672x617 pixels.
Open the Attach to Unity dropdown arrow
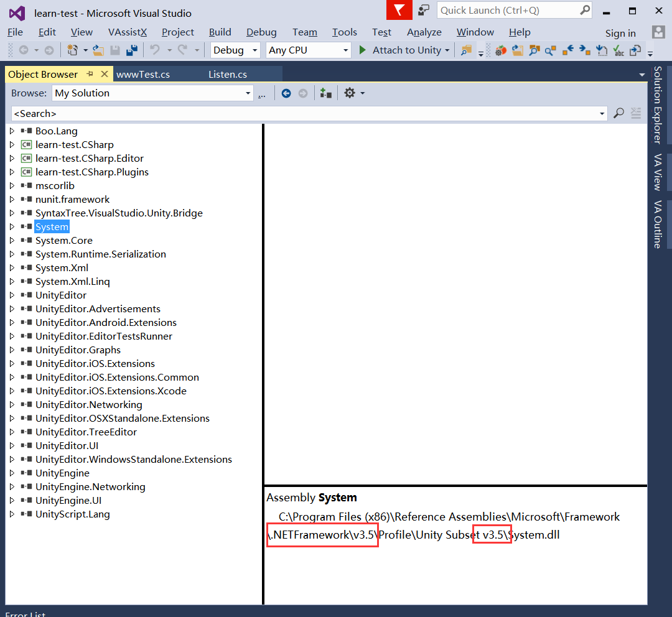[x=447, y=50]
